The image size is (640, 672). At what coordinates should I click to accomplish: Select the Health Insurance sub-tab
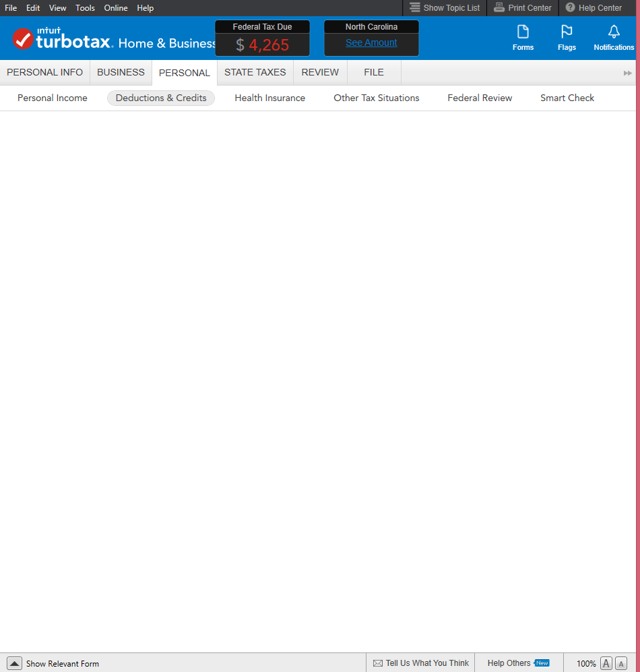point(269,98)
